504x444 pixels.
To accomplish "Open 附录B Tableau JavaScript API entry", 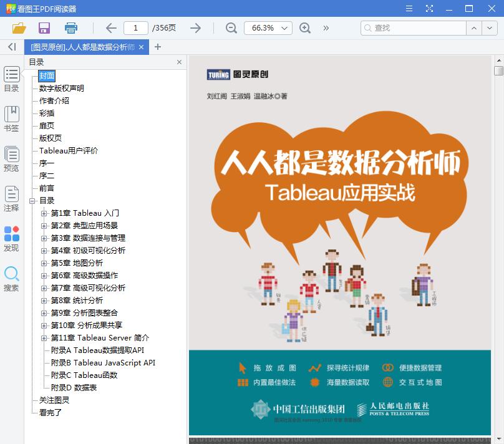I will (x=103, y=363).
